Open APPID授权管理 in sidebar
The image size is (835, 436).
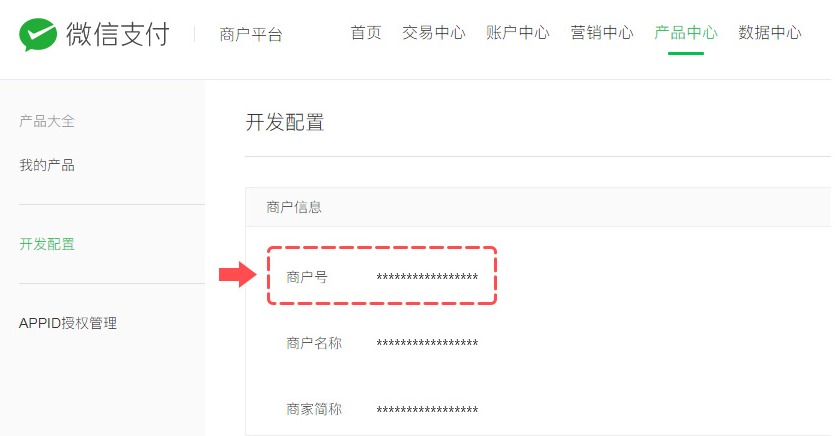[x=68, y=323]
